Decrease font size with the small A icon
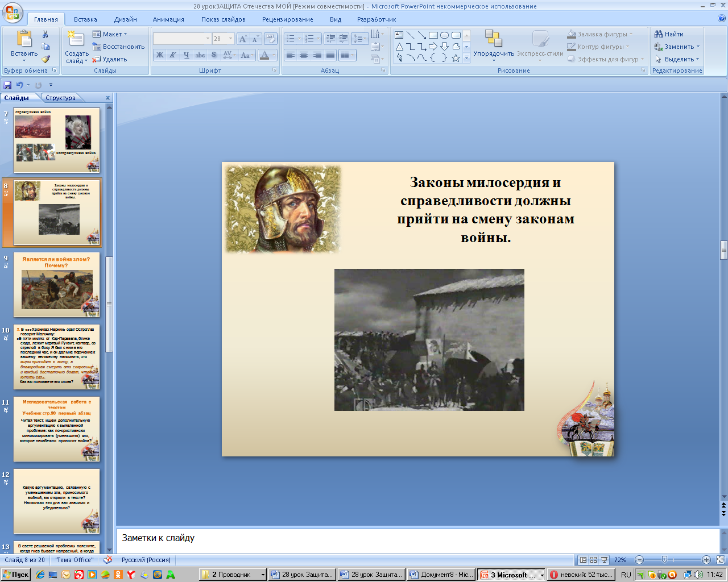This screenshot has height=582, width=728. click(x=255, y=39)
